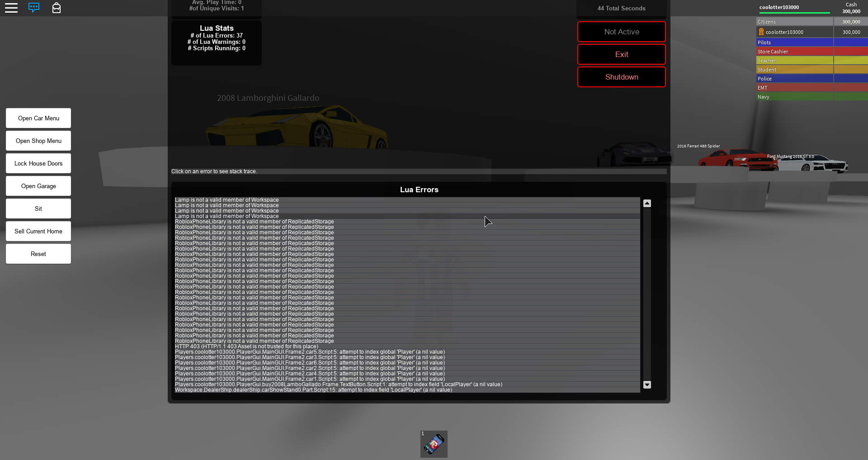
Task: Select the Store Cashier team row
Action: click(x=812, y=52)
